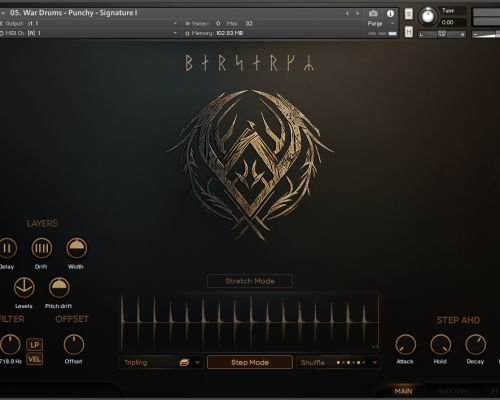Adjust the Layers Drift knob

point(42,248)
